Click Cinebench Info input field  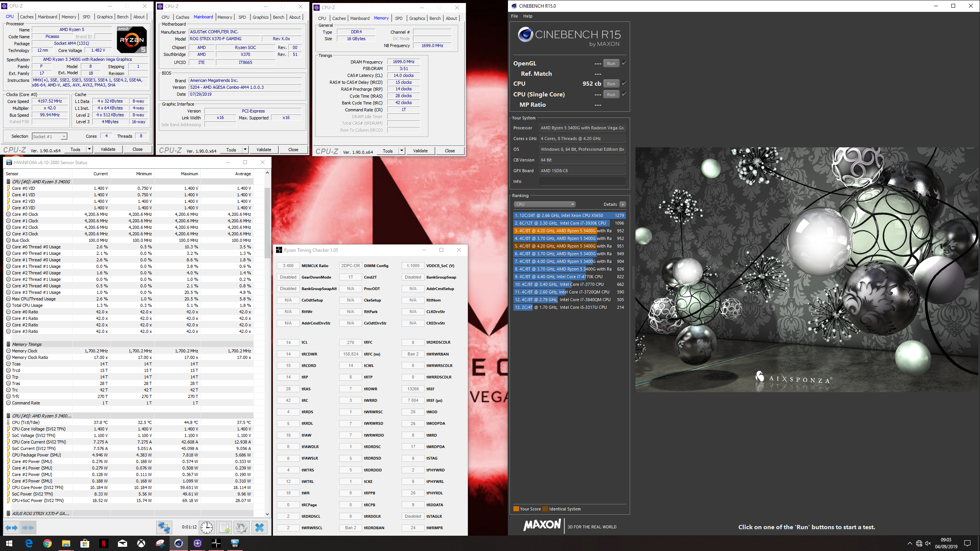point(582,181)
